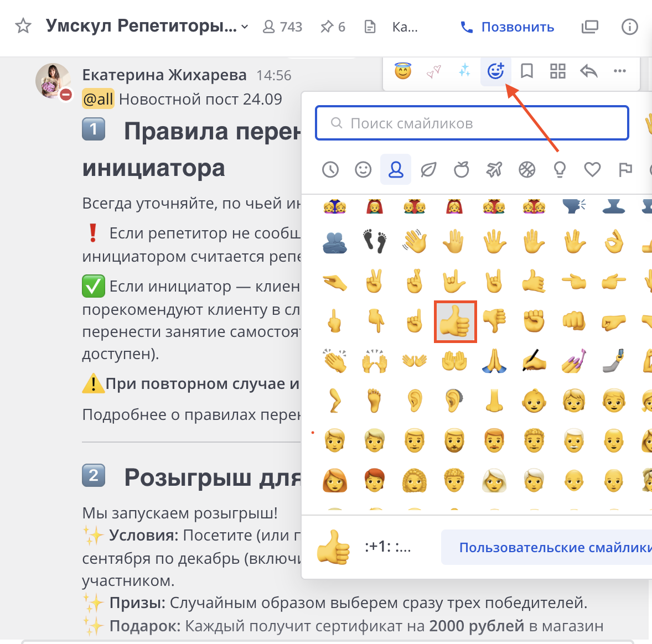Pick the nail polish emoji
This screenshot has height=644, width=652.
click(574, 361)
